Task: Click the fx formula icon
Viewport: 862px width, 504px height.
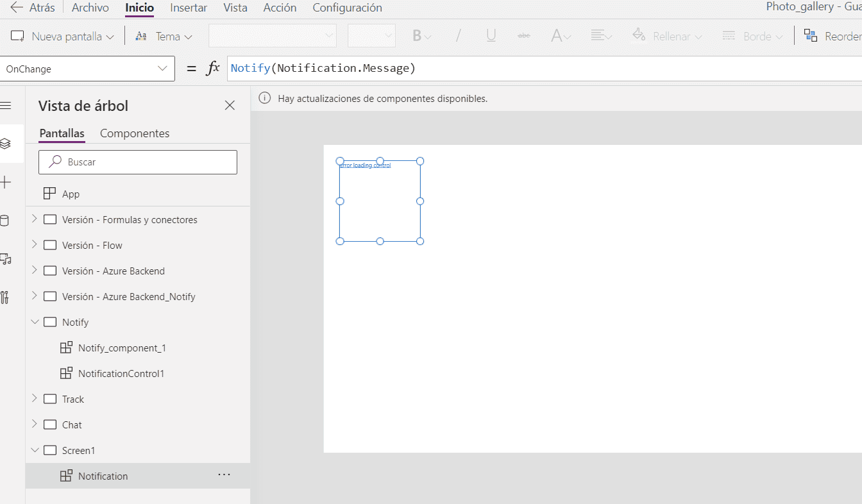Action: 213,69
